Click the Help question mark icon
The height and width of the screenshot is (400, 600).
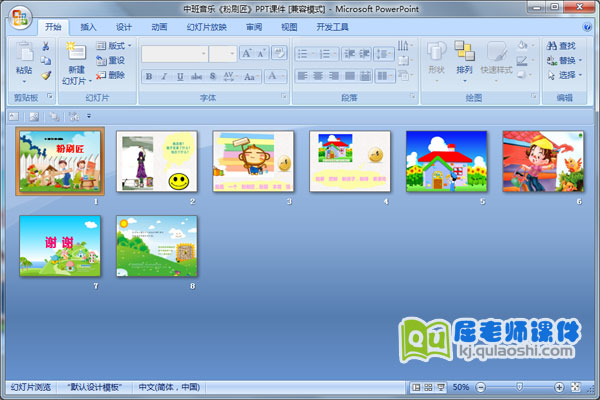click(x=586, y=27)
